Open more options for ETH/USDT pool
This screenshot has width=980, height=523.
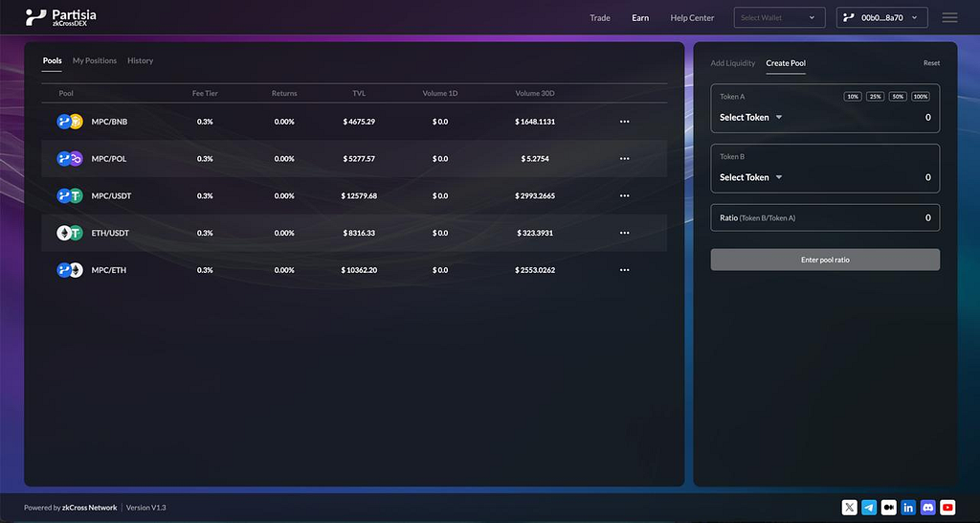click(624, 233)
